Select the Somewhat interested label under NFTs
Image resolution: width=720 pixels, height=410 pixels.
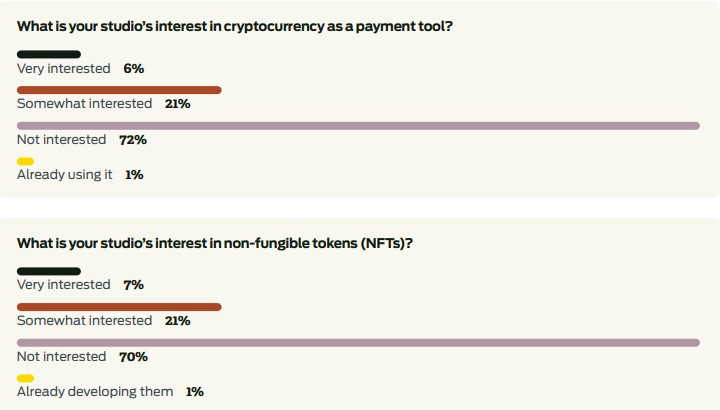(x=84, y=321)
